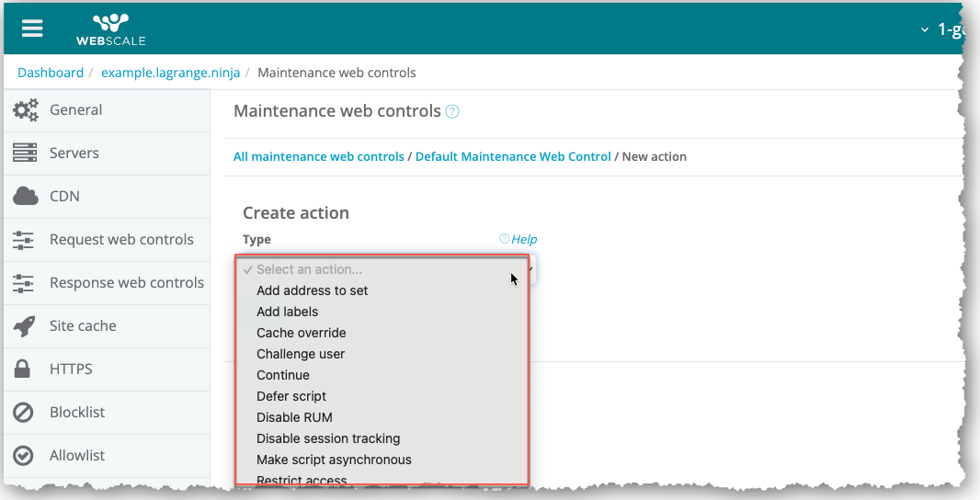
Task: Pick 'Challenge user' option
Action: [x=301, y=354]
